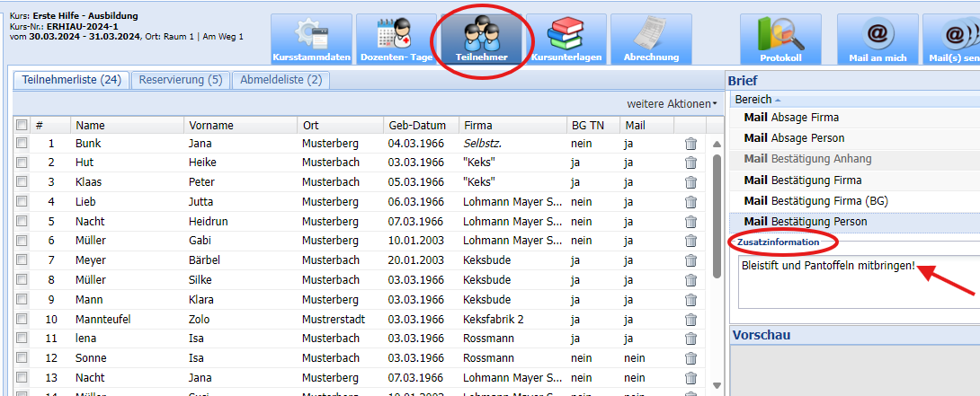Screen dimensions: 980x396
Task: Select 'Mail Absage Firma' template
Action: point(791,118)
